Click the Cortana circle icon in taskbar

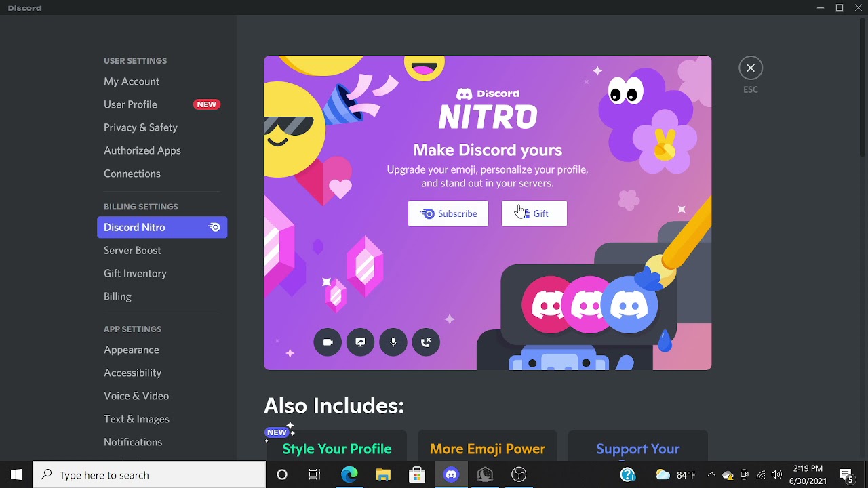282,474
